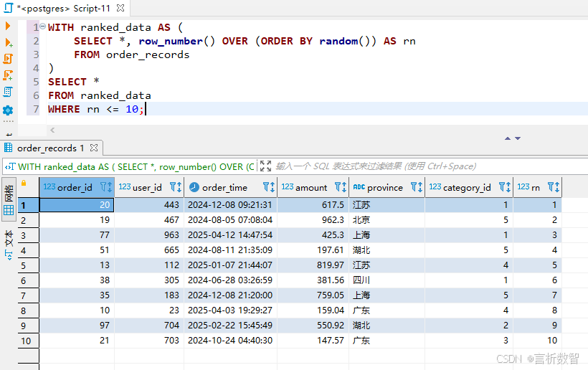Image resolution: width=588 pixels, height=370 pixels.
Task: Click user_id cell 467
Action: 149,220
